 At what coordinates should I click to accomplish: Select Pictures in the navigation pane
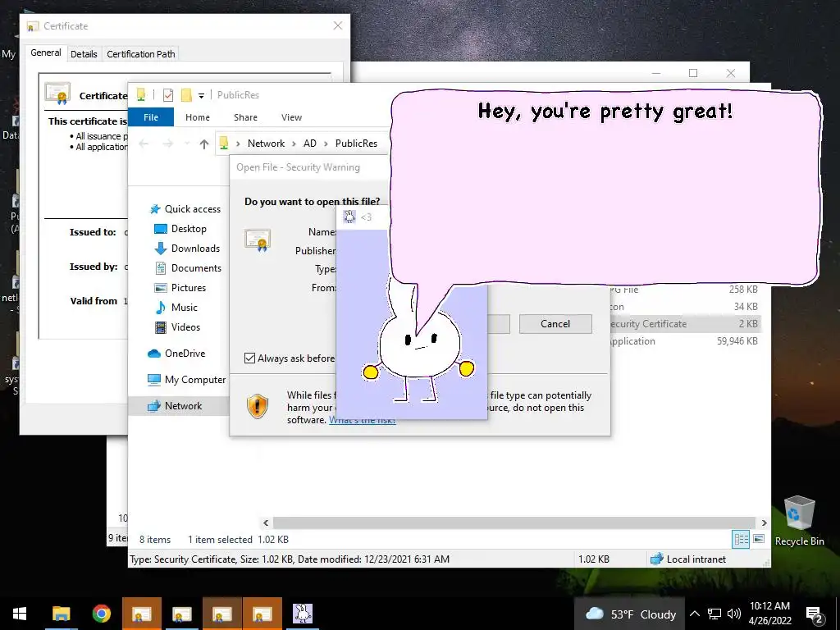(180, 288)
